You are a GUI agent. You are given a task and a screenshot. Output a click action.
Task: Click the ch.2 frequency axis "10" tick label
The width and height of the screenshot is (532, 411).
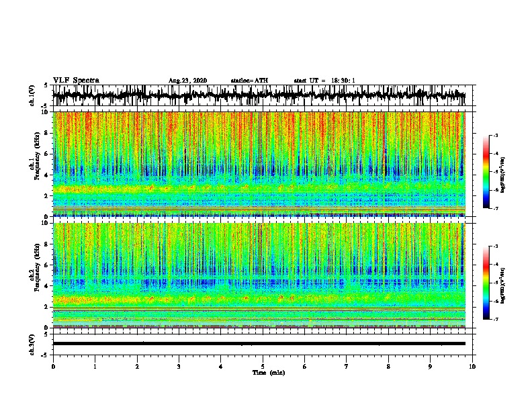click(45, 223)
